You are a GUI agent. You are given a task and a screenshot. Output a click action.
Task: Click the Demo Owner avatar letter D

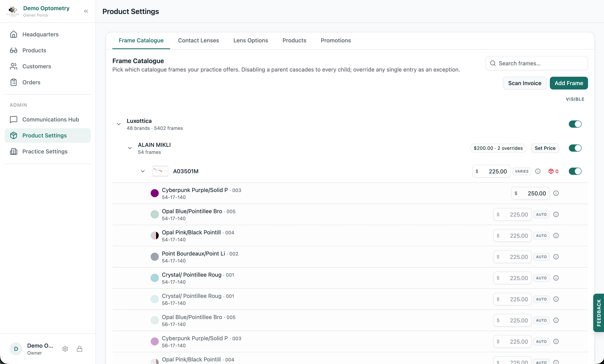tap(16, 349)
